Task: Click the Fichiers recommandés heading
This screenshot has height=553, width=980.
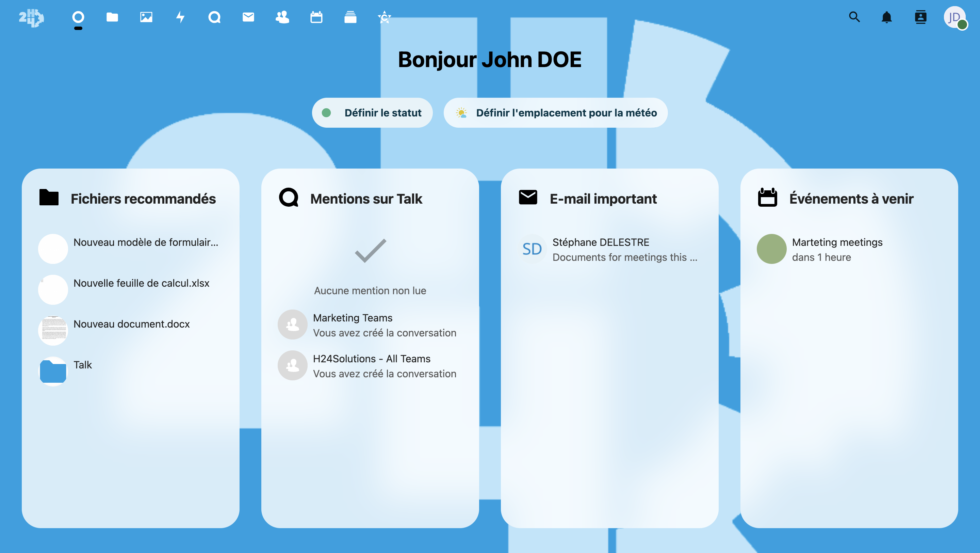Action: [x=143, y=199]
